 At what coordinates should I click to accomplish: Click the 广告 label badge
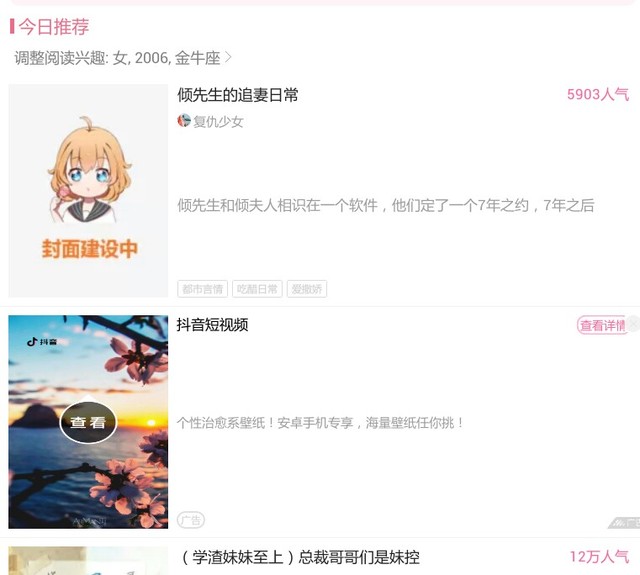[191, 520]
